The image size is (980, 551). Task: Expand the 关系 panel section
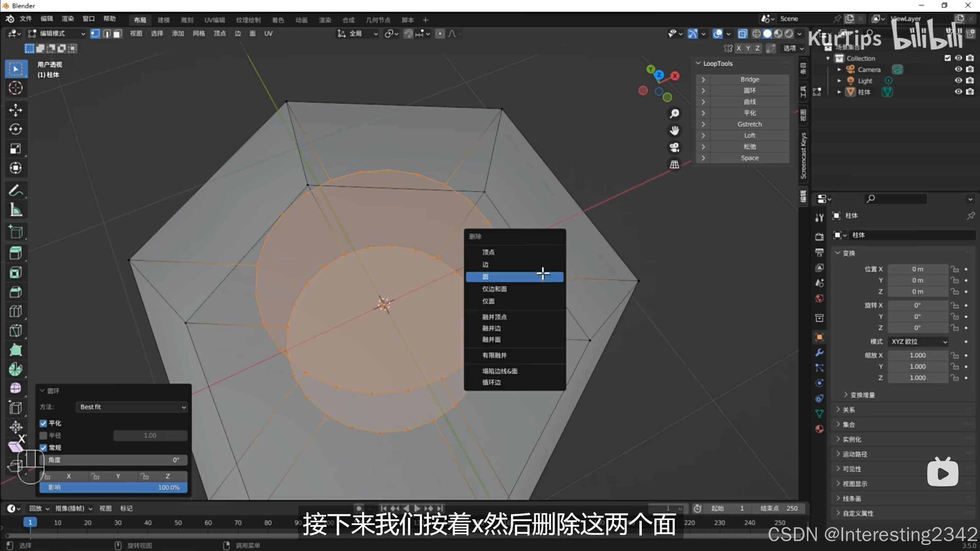pyautogui.click(x=849, y=410)
